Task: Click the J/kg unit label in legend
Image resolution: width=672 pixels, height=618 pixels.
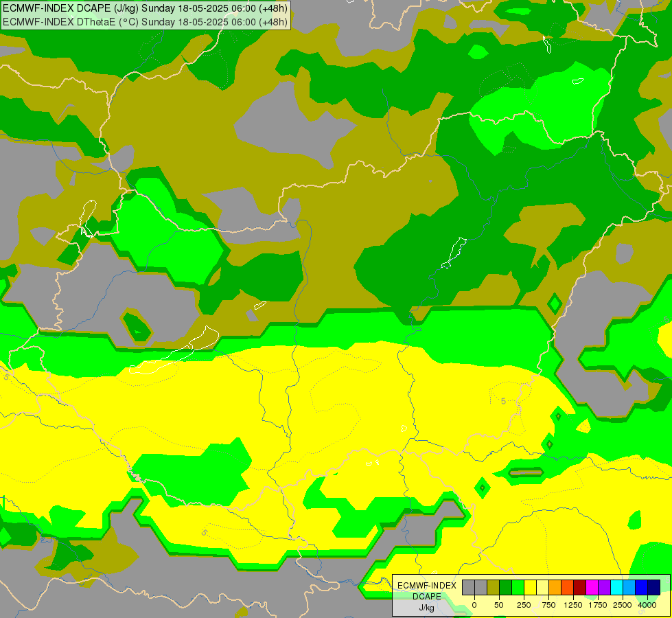Action: click(x=426, y=608)
